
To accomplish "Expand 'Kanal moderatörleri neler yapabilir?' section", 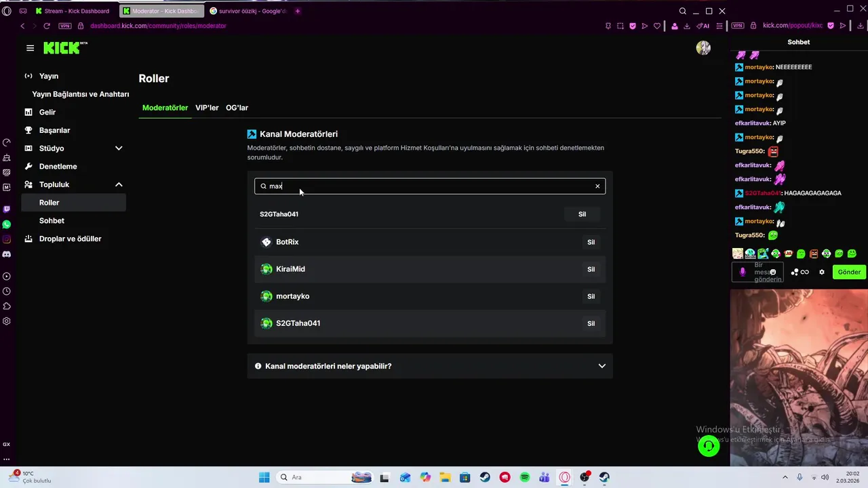I will point(430,366).
